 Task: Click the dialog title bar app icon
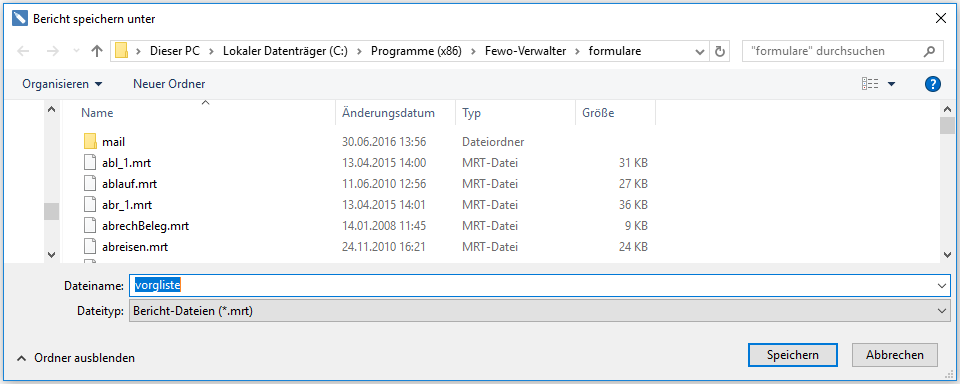click(20, 18)
